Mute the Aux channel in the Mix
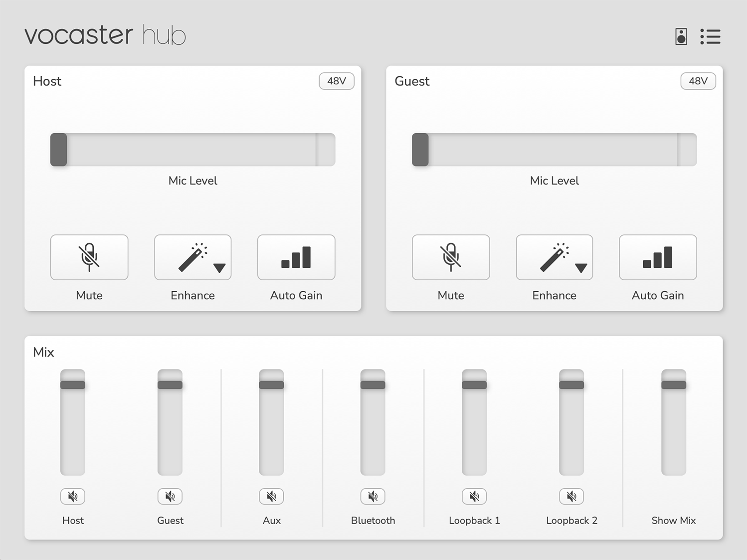747x560 pixels. 271,496
